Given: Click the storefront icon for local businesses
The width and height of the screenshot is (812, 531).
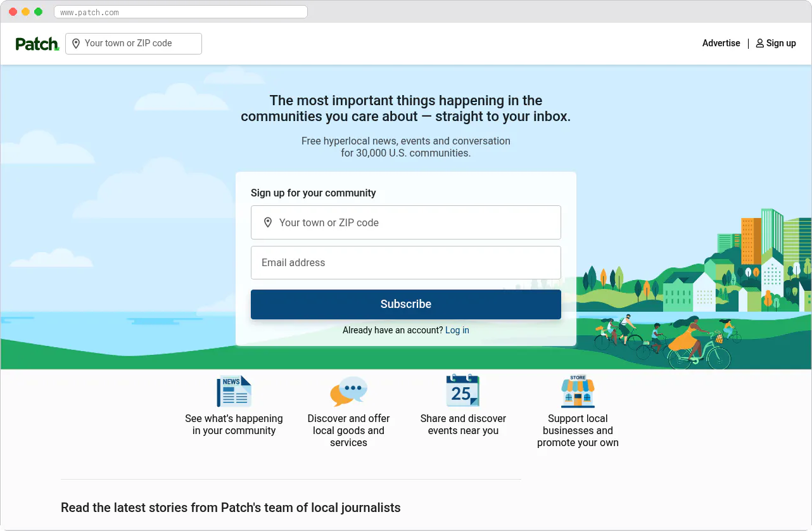Looking at the screenshot, I should [x=578, y=391].
